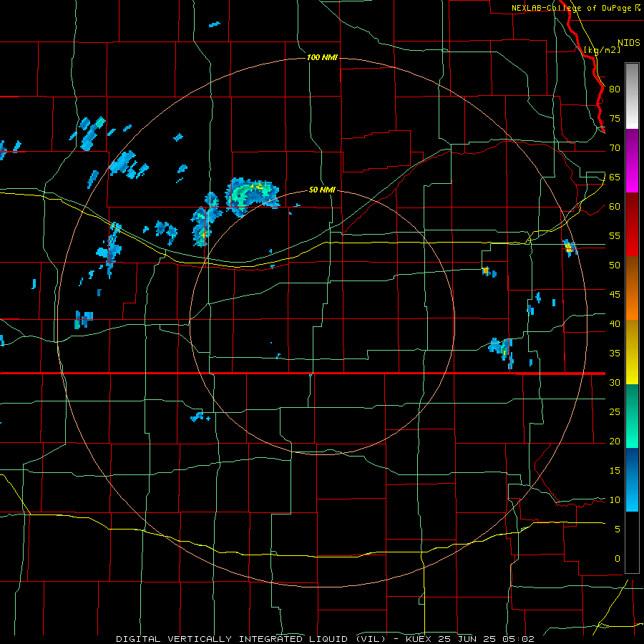The width and height of the screenshot is (644, 644).
Task: Select the 80 value on the scale
Action: pos(615,89)
